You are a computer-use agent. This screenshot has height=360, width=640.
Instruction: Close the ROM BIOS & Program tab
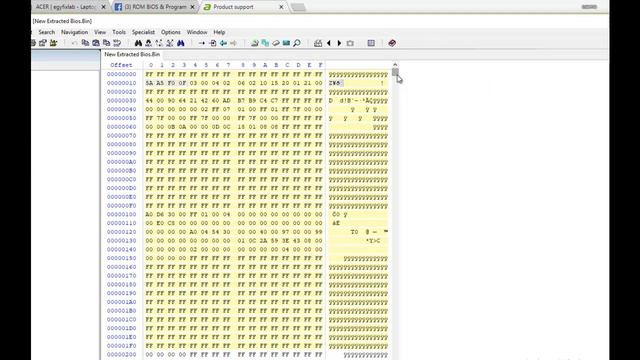click(x=192, y=7)
